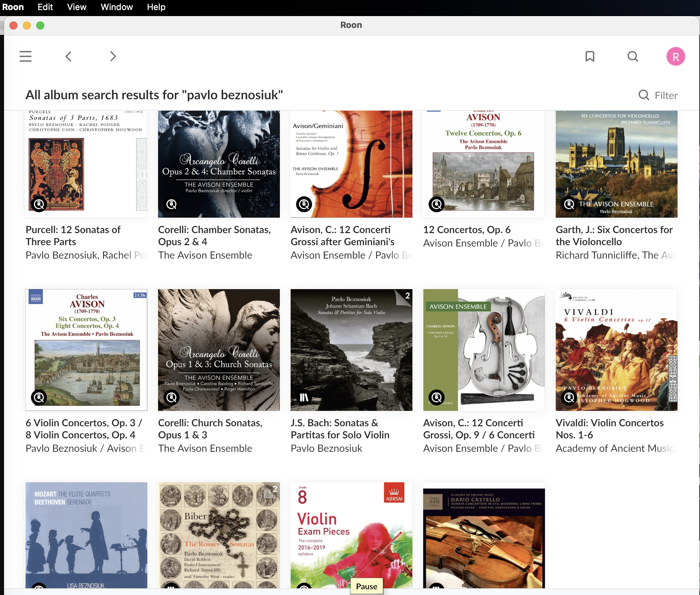Open Garth Six Concertos for Violoncello cover
The image size is (700, 595).
616,164
